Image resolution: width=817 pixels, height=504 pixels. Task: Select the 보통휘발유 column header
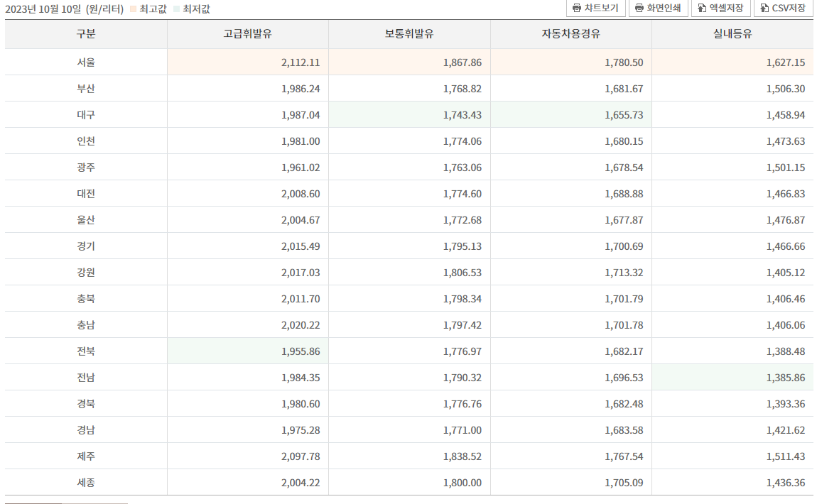[409, 33]
